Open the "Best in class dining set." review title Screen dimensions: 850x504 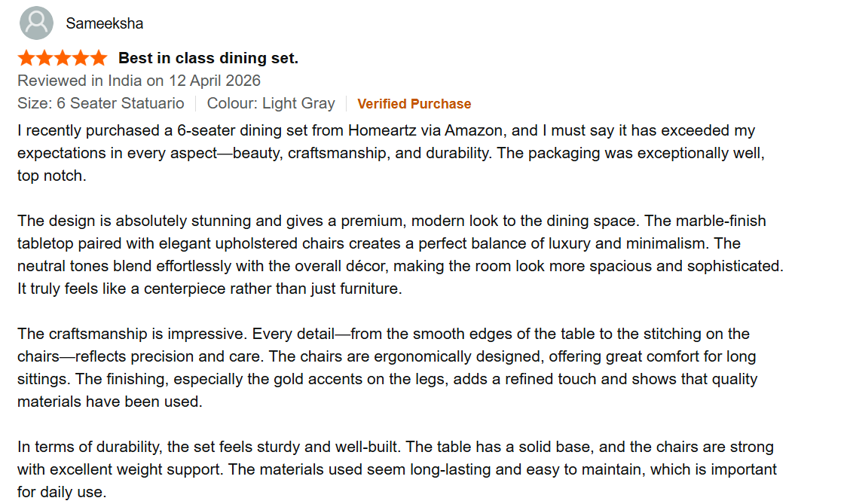[208, 58]
